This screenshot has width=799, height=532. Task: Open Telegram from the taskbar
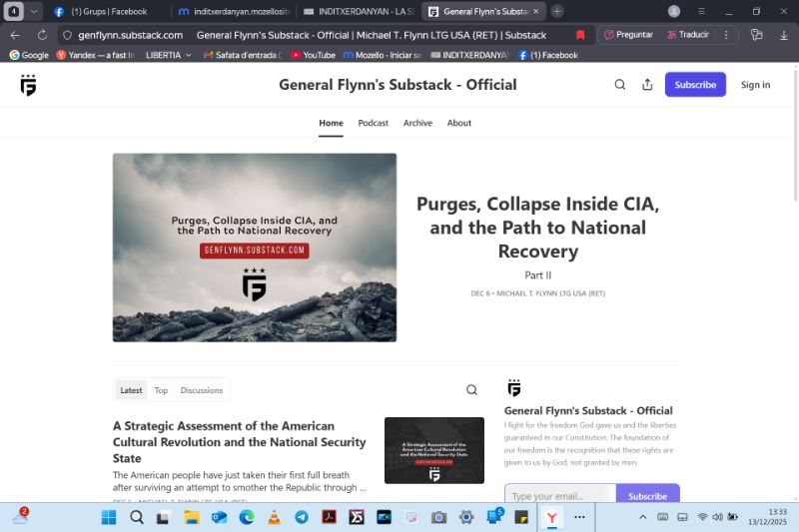click(302, 517)
